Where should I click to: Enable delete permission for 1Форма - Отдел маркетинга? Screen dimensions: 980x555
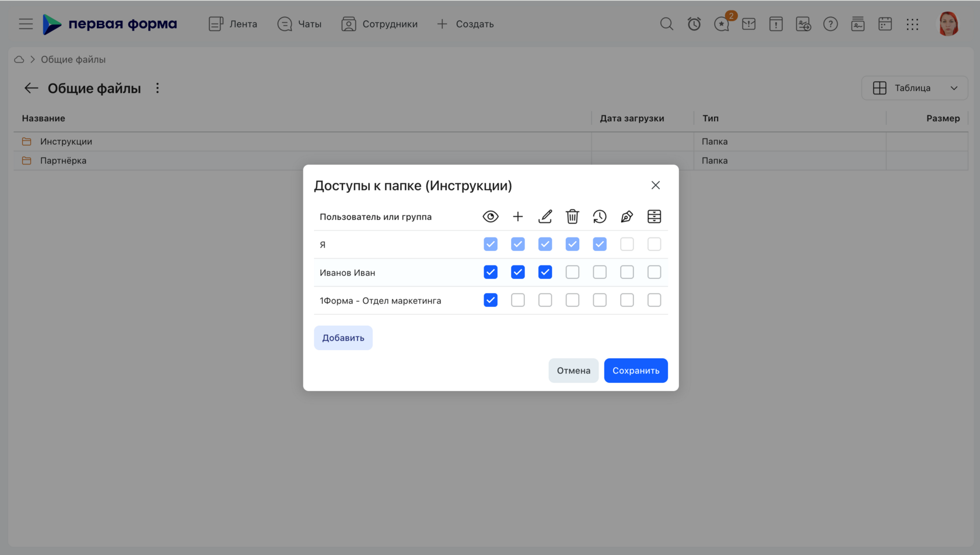click(x=572, y=300)
